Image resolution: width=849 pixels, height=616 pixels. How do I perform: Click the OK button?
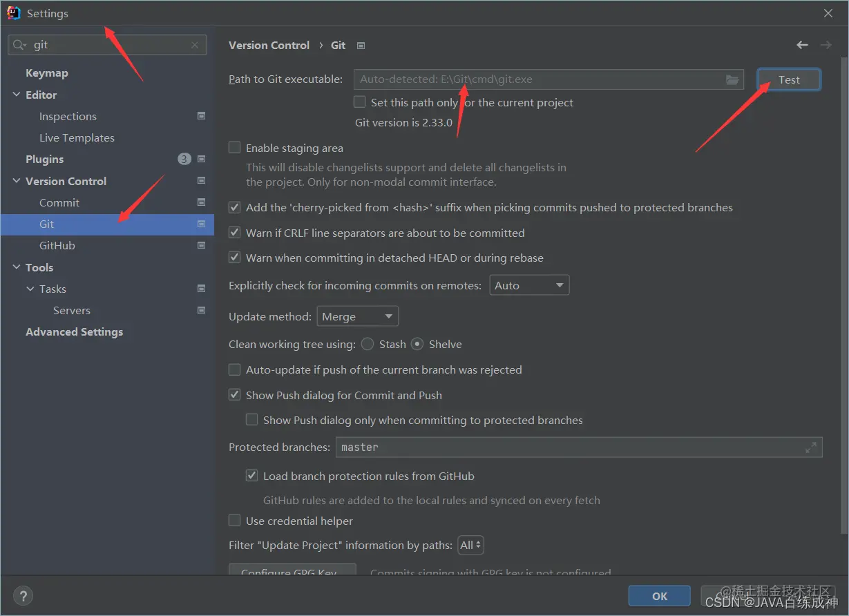(x=660, y=596)
